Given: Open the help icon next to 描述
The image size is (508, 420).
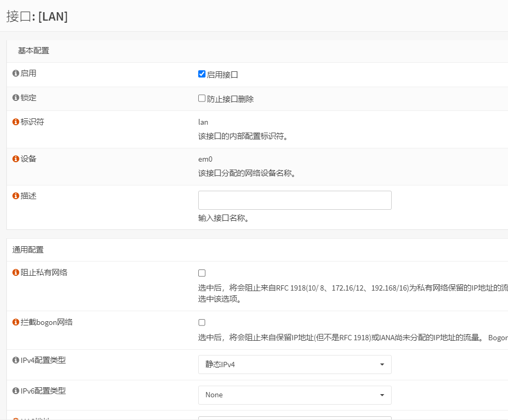Looking at the screenshot, I should tap(16, 196).
